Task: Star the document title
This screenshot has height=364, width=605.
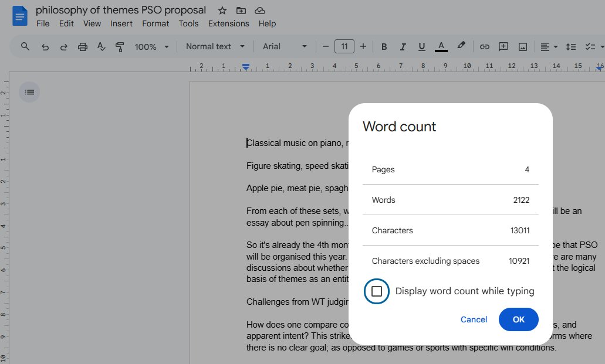Action: point(222,11)
